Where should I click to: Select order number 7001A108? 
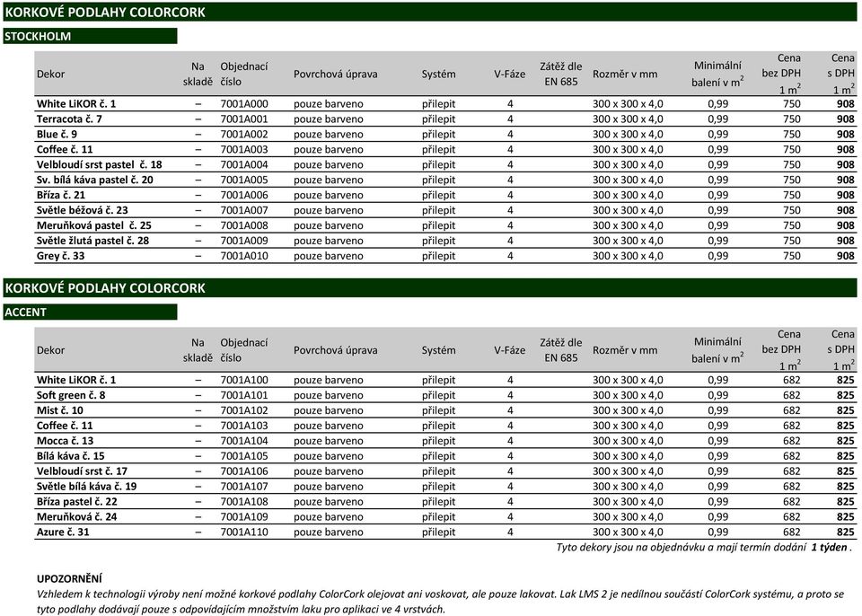244,502
